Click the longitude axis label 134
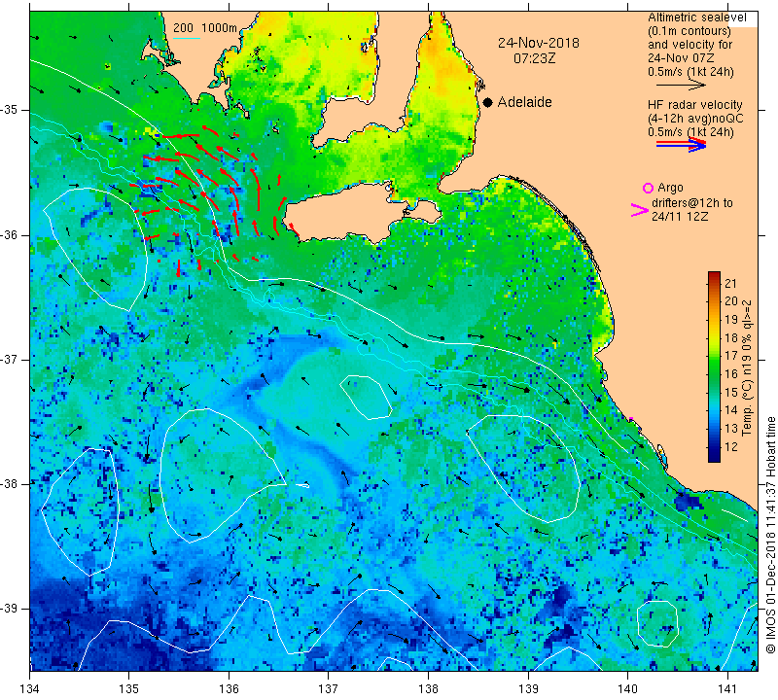Image resolution: width=778 pixels, height=700 pixels. tap(30, 688)
